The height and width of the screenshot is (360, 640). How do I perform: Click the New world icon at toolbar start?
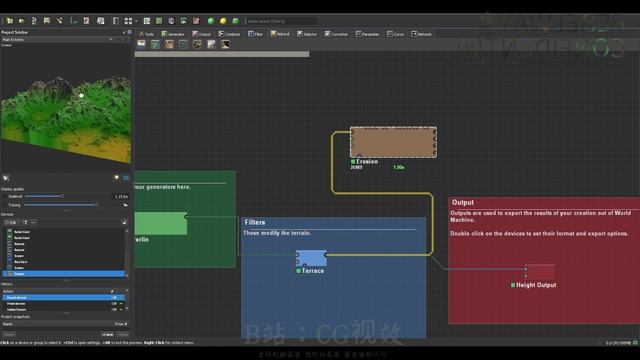(9, 21)
